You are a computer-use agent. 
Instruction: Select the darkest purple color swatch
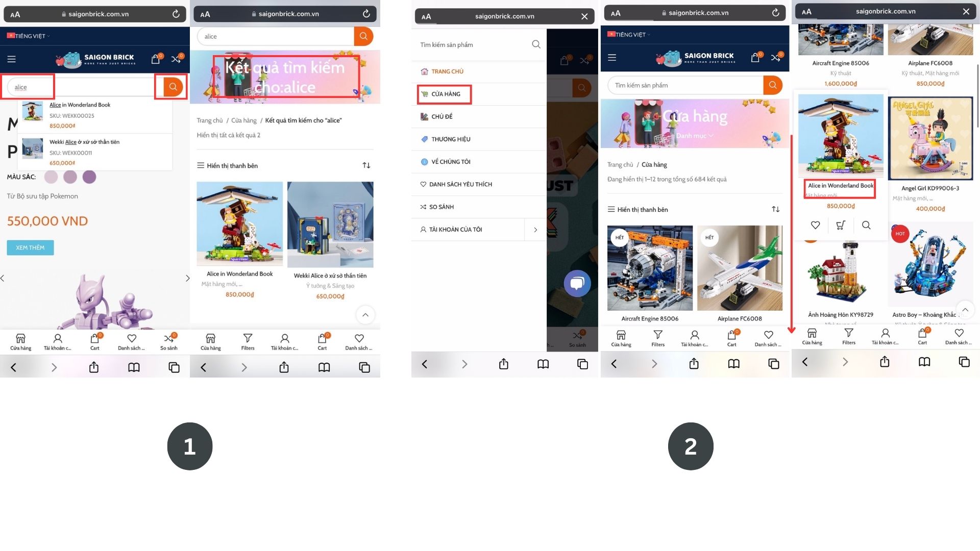pyautogui.click(x=89, y=177)
